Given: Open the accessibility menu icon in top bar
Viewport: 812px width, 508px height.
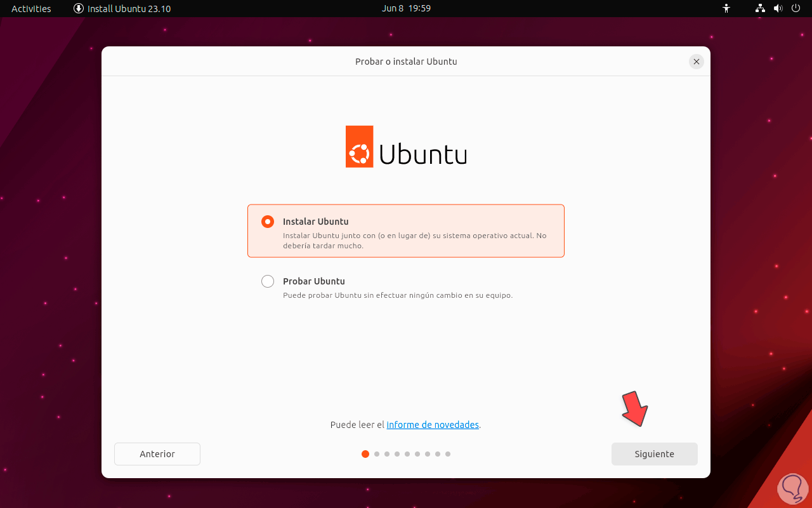Looking at the screenshot, I should point(726,8).
